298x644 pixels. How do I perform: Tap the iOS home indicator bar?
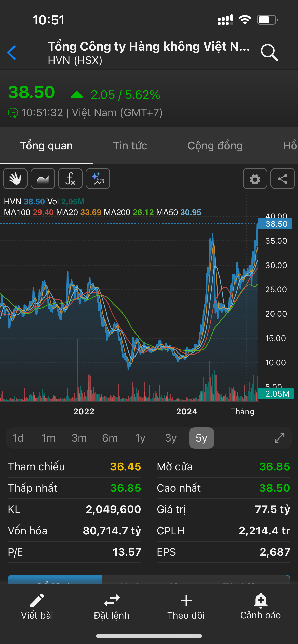(x=149, y=636)
